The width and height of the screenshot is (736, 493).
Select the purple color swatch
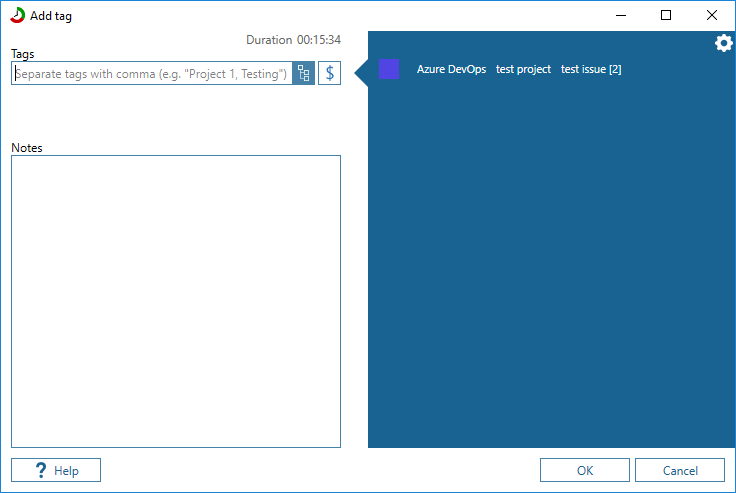click(x=389, y=69)
